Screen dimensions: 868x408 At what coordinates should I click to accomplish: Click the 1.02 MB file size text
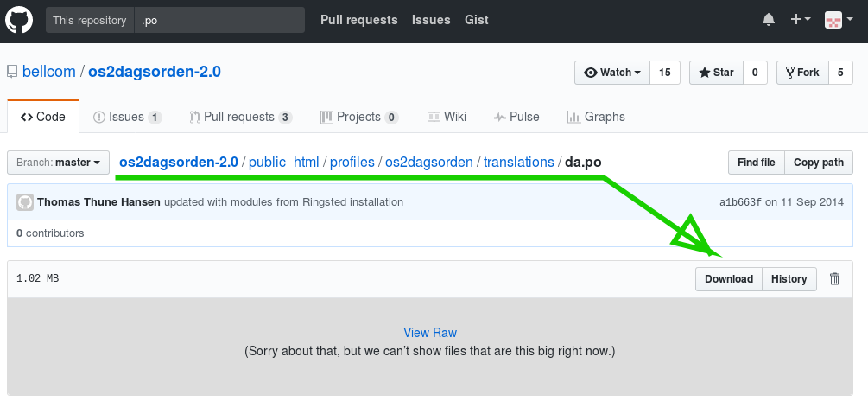point(38,279)
